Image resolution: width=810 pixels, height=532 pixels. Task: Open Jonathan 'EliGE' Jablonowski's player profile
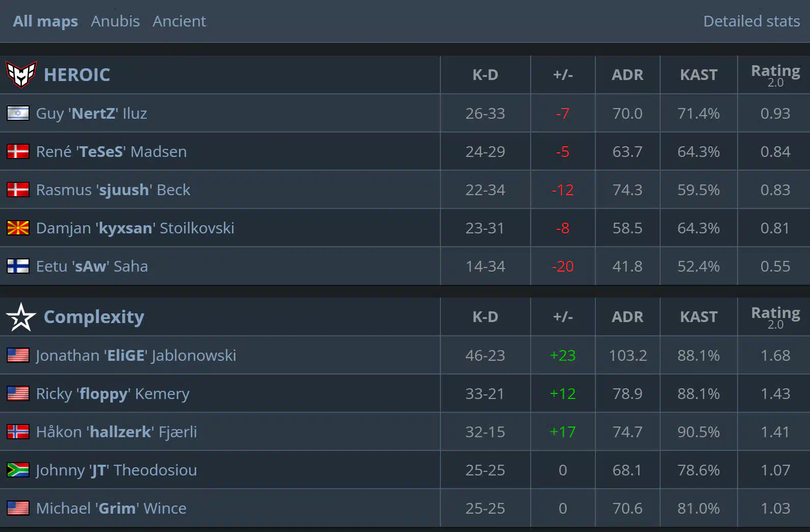point(136,355)
